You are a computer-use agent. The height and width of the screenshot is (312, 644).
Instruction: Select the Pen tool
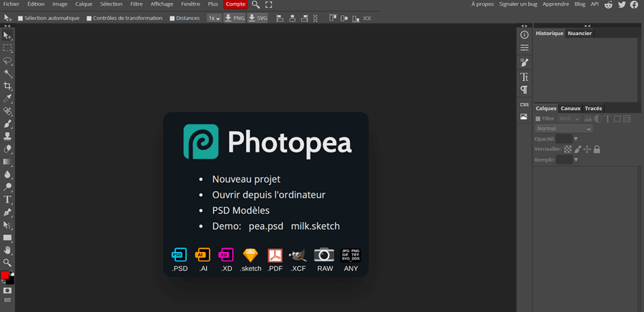7,213
